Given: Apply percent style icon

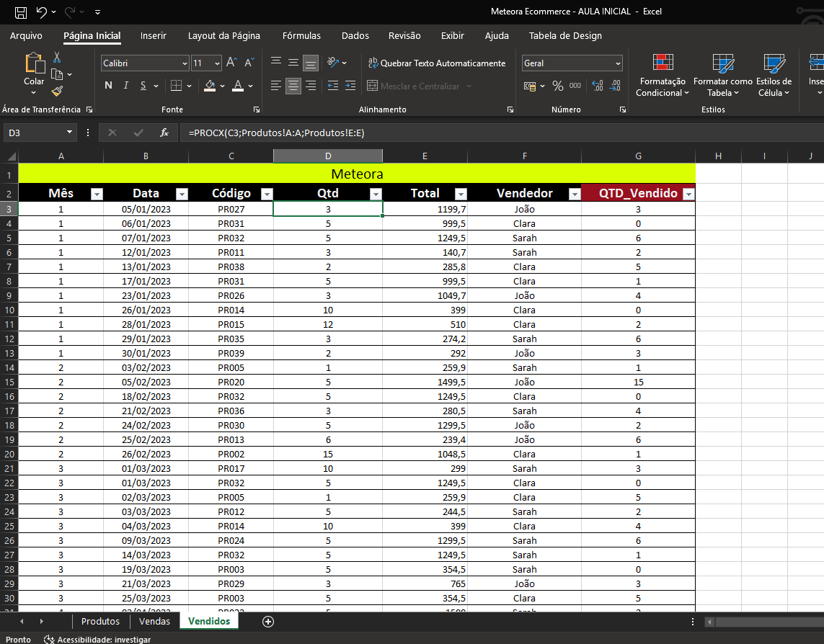Looking at the screenshot, I should [x=557, y=86].
